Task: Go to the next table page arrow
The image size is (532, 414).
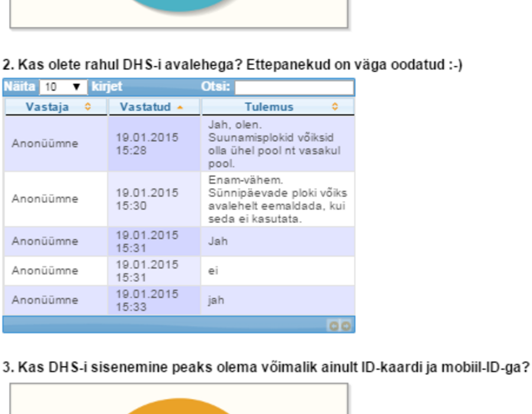Action: point(346,326)
